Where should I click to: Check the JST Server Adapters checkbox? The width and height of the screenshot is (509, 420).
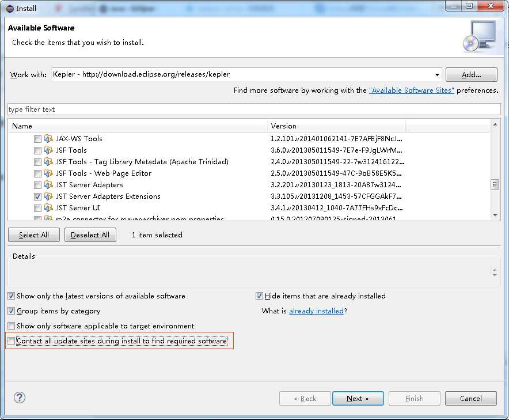(x=37, y=185)
